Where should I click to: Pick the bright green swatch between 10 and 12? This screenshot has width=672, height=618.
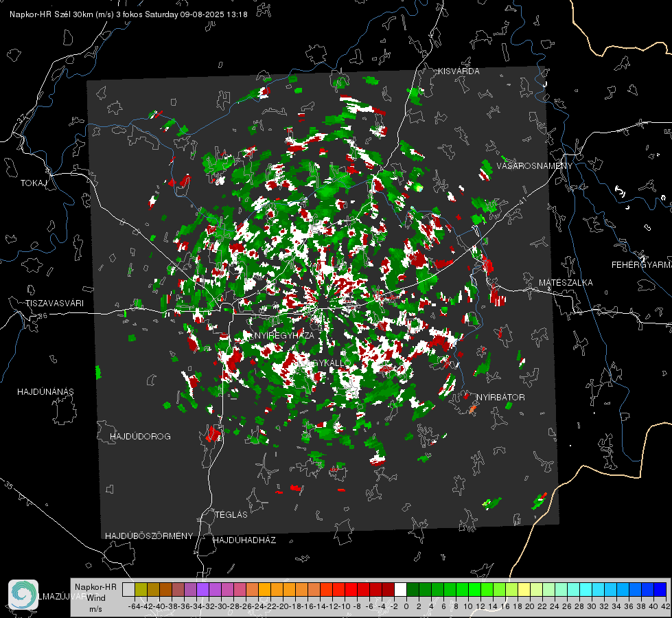pyautogui.click(x=474, y=589)
